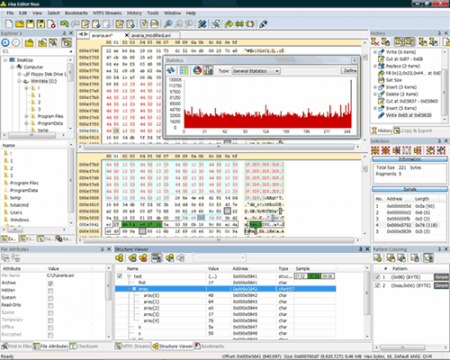Click the Details header in the Selection panel
Image resolution: width=450 pixels, height=360 pixels.
(410, 189)
